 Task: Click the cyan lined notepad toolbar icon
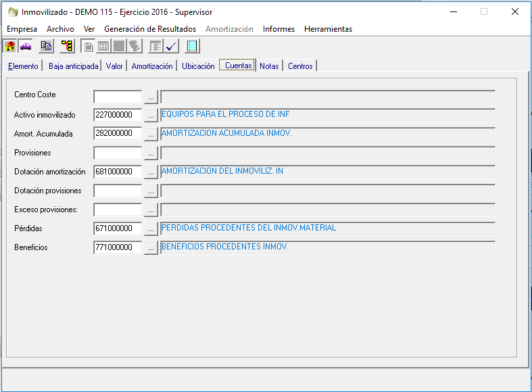point(192,46)
